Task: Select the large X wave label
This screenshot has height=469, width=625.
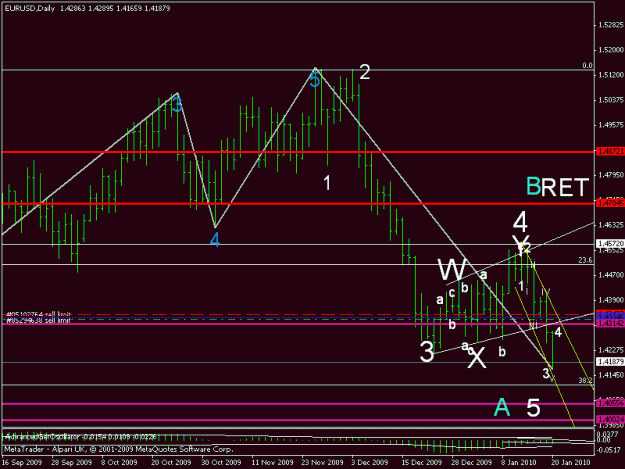Action: tap(477, 357)
